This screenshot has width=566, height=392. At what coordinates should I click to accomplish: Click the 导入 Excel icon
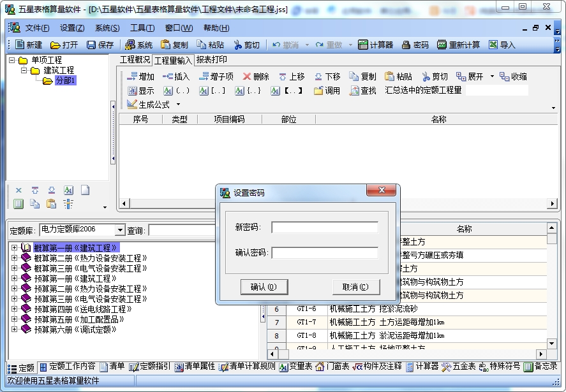(x=493, y=45)
